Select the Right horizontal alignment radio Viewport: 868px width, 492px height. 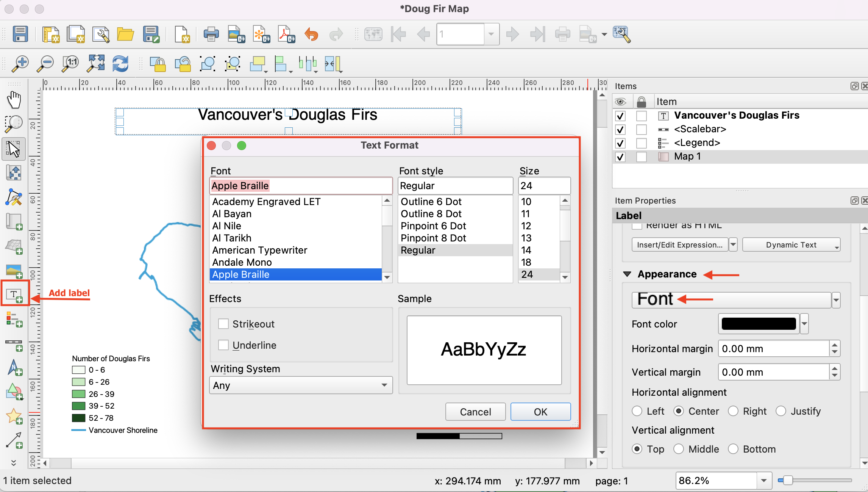pos(734,411)
